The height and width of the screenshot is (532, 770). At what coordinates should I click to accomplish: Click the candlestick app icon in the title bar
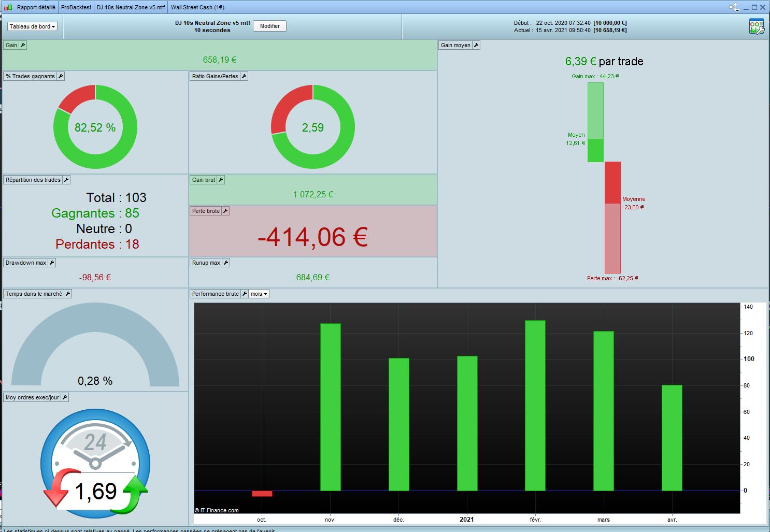tap(8, 7)
